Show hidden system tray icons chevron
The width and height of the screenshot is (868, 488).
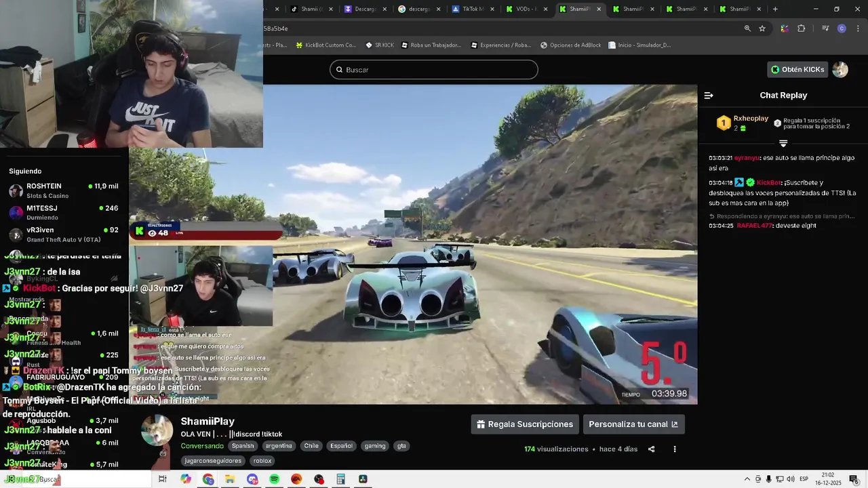747,479
